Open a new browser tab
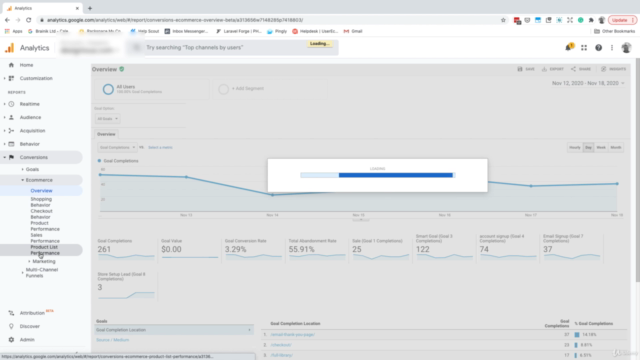640x360 pixels. 90,8
